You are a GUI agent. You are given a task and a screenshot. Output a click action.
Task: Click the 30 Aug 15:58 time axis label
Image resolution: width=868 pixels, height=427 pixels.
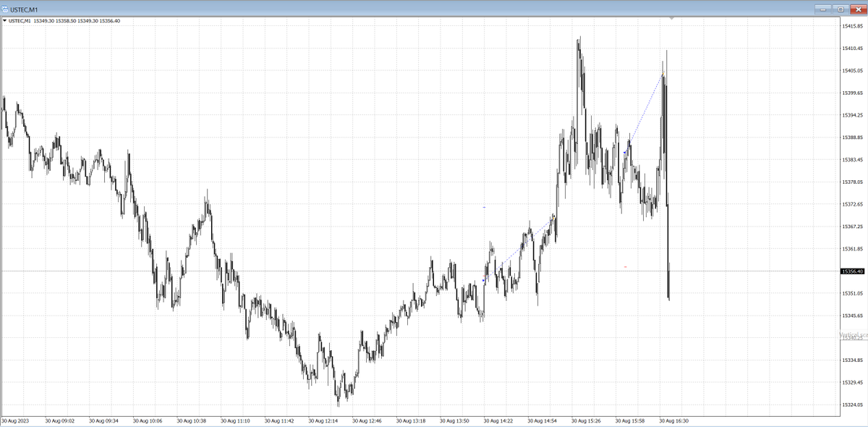(x=630, y=420)
